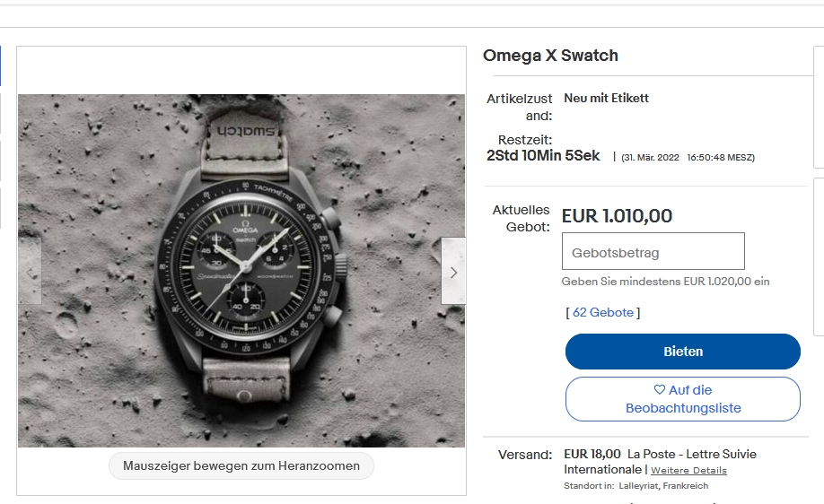Click the main Omega watch photo
This screenshot has height=504, width=824.
[241, 270]
